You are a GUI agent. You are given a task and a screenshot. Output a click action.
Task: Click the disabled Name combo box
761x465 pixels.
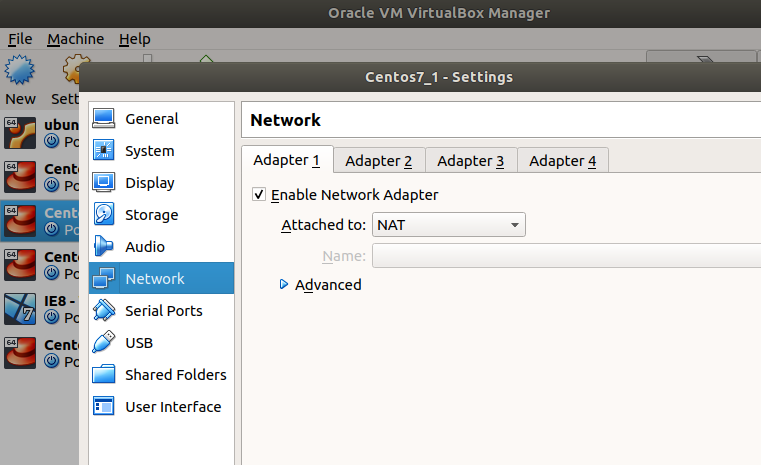click(x=565, y=256)
